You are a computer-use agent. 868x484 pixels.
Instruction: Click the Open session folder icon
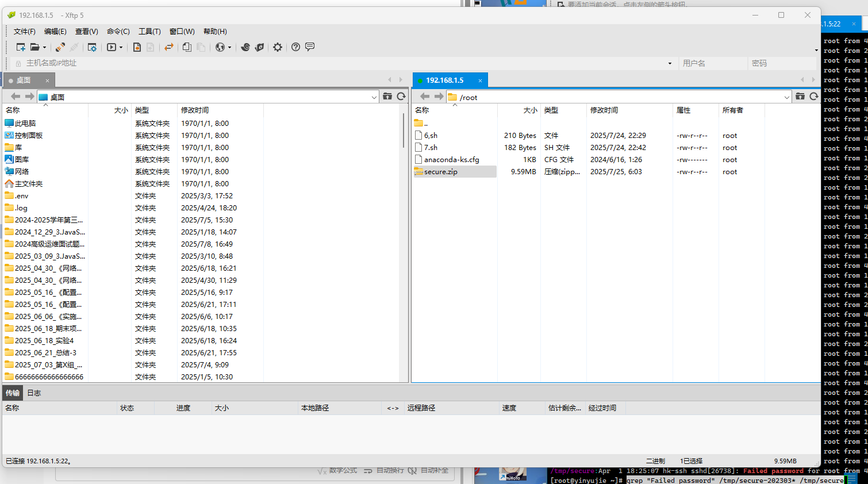pyautogui.click(x=35, y=47)
